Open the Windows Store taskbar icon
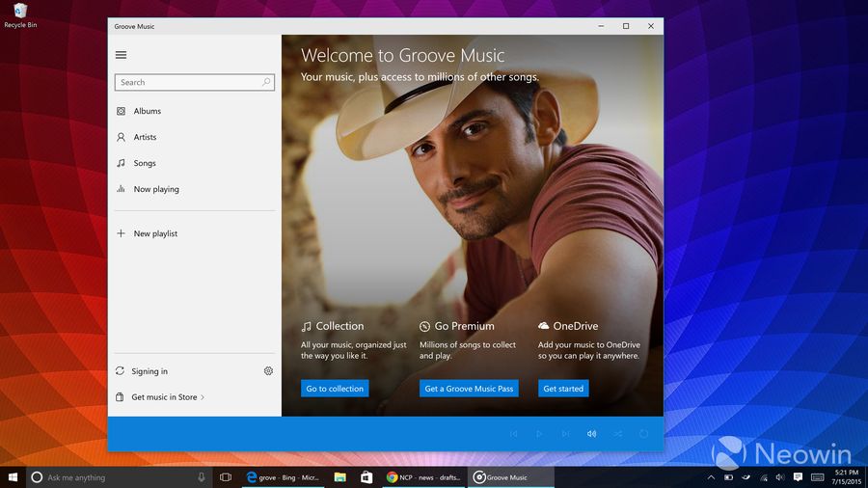This screenshot has height=488, width=868. (x=366, y=477)
